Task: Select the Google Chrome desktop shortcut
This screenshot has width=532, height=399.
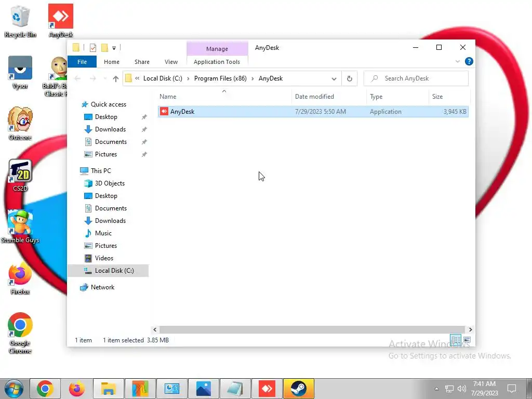Action: click(20, 333)
